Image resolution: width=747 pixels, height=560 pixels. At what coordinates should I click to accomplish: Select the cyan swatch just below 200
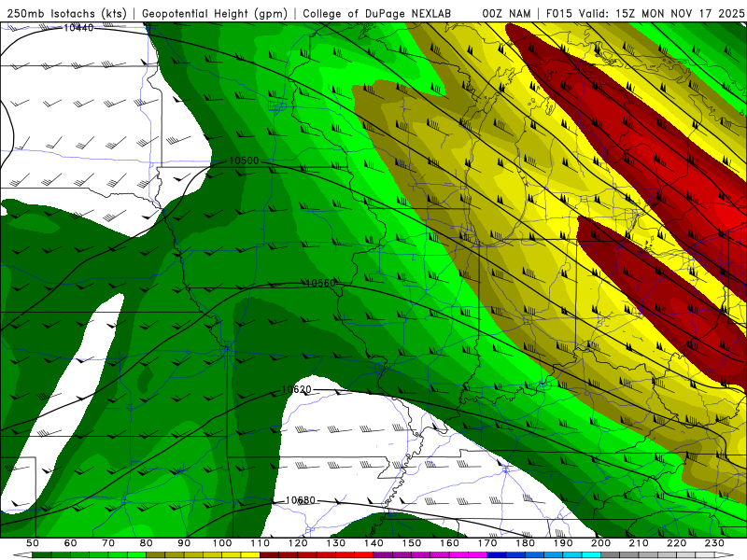(591, 555)
